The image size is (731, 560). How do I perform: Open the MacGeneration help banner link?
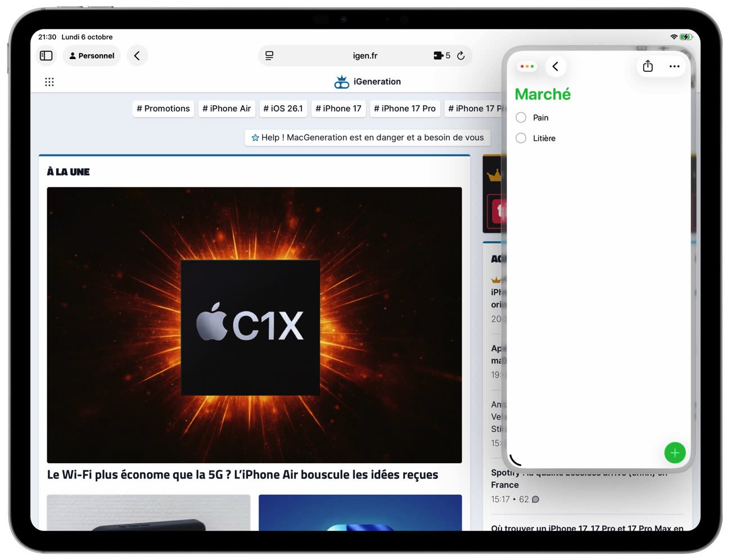point(368,138)
